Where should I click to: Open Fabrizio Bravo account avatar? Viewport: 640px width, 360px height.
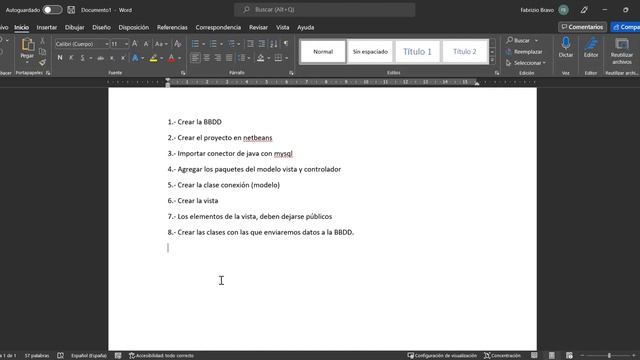pos(564,10)
